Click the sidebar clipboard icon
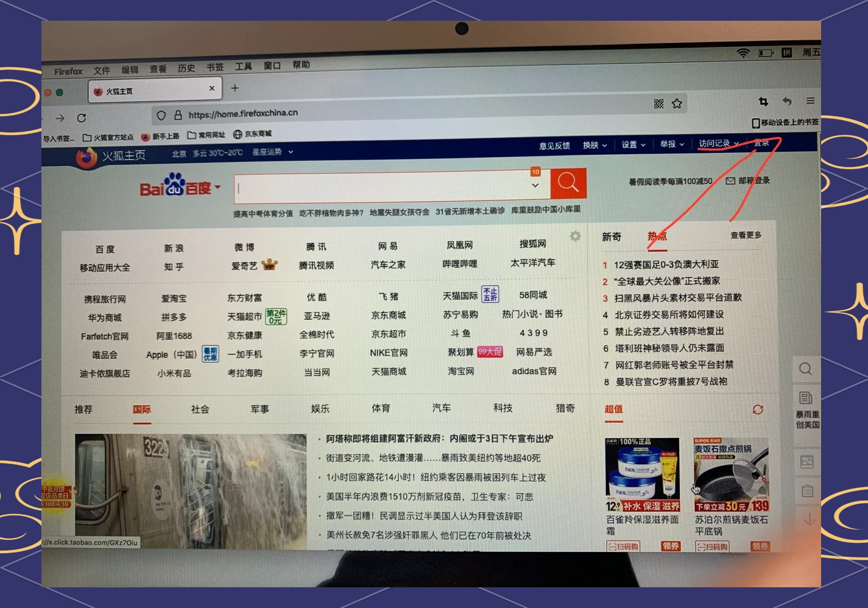Screen dimensions: 868x608 (x=808, y=490)
